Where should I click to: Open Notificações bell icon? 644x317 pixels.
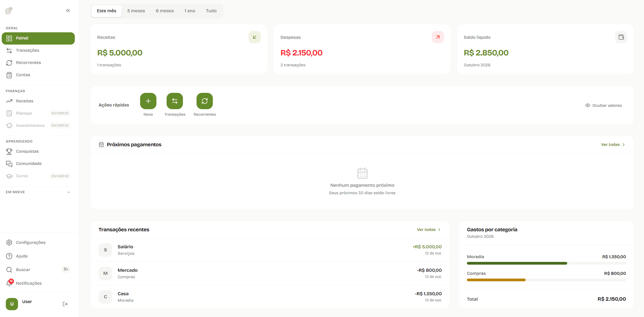[10, 283]
